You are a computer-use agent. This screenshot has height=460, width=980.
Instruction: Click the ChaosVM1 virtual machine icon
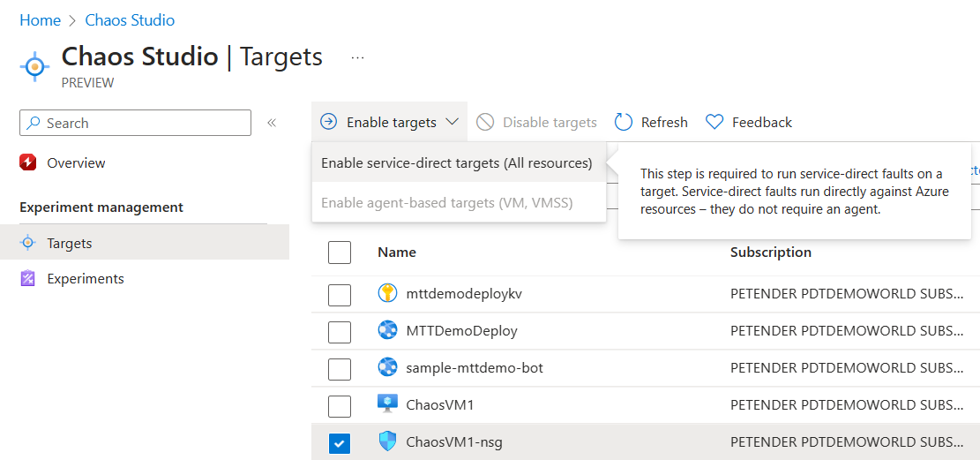(x=387, y=404)
